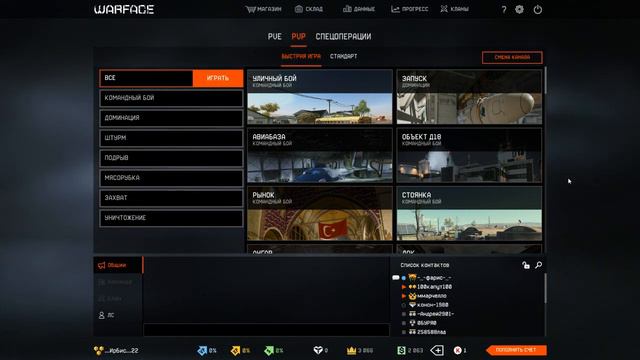Click the green dollar currency icon
Image resolution: width=640 pixels, height=360 pixels.
point(401,350)
